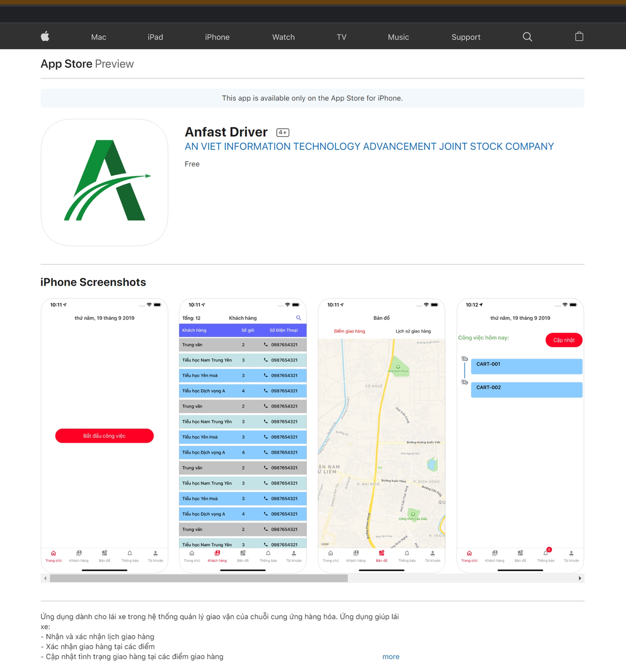Click phone icon in first Trung văn row
The height and width of the screenshot is (672, 626).
click(266, 344)
